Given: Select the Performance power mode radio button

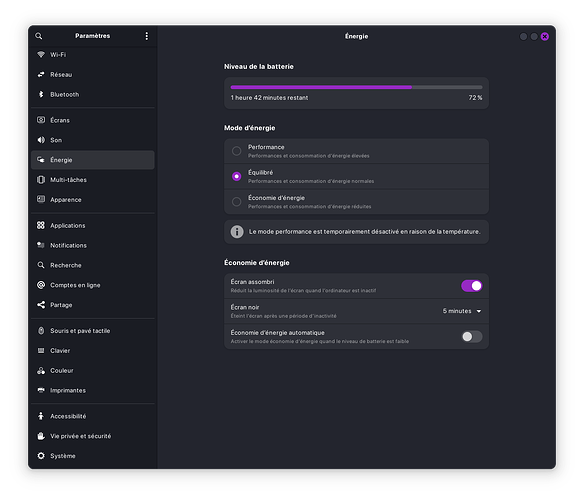Looking at the screenshot, I should 237,151.
